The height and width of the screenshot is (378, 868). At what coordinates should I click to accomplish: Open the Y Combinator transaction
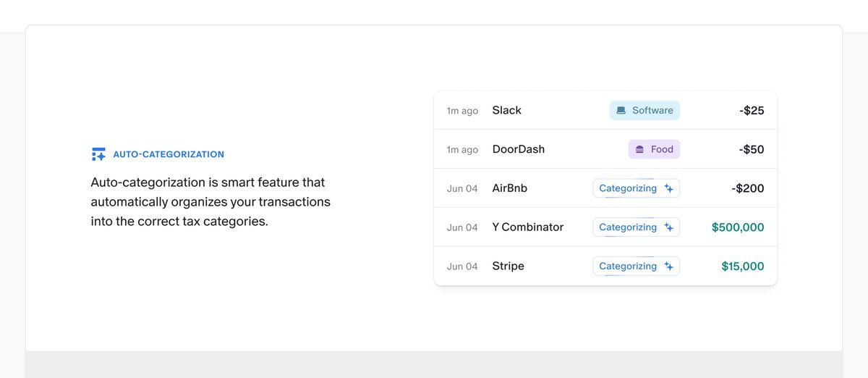[x=527, y=227]
